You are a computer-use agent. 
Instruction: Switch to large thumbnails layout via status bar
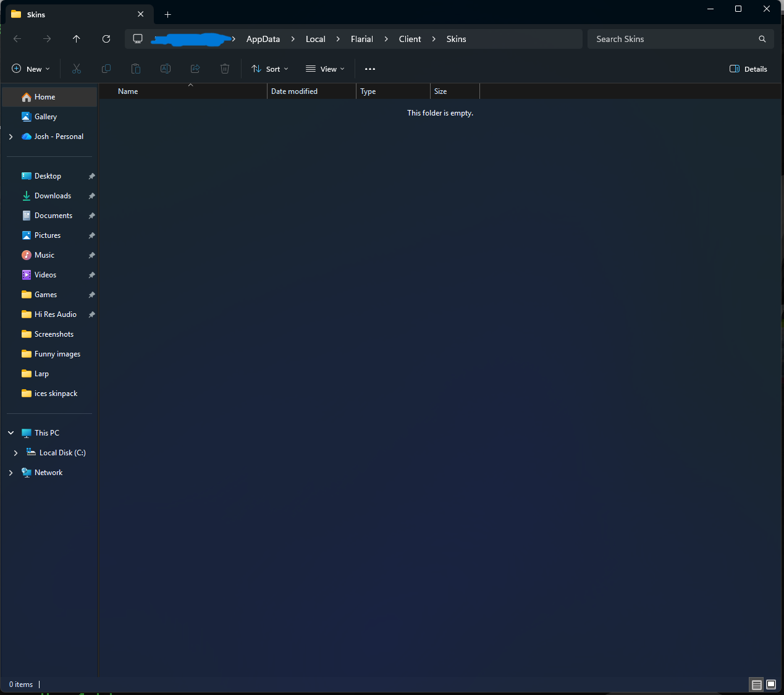coord(770,684)
